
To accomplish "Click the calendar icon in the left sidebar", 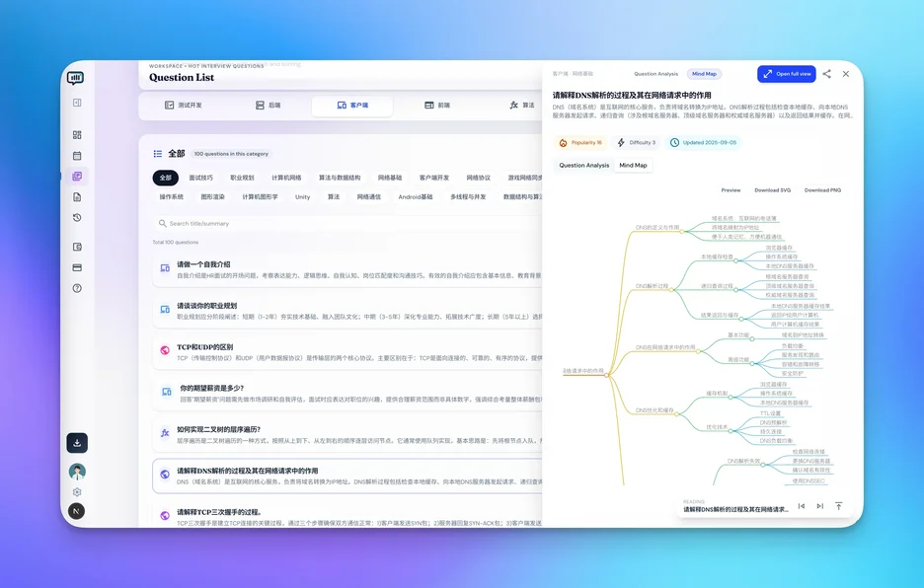I will (77, 155).
